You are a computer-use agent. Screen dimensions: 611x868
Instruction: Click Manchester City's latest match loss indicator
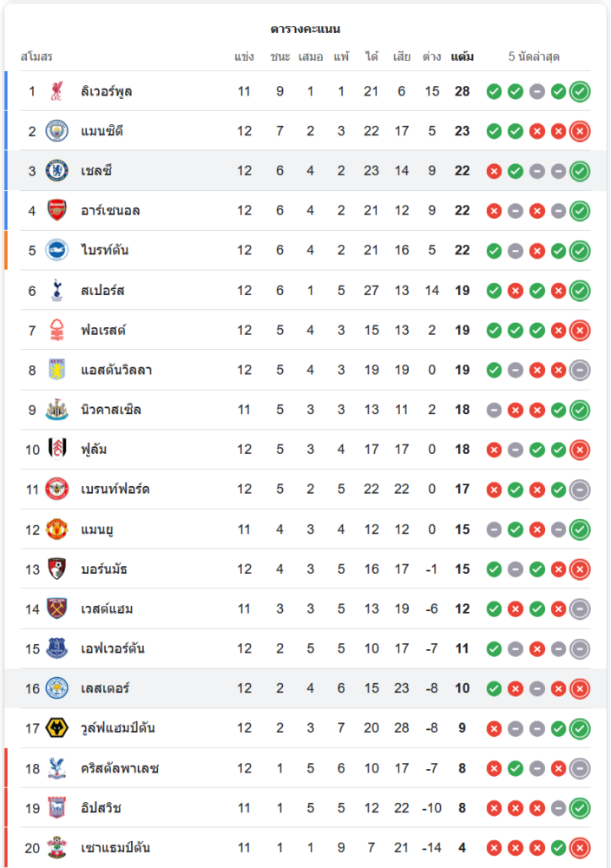(x=580, y=131)
